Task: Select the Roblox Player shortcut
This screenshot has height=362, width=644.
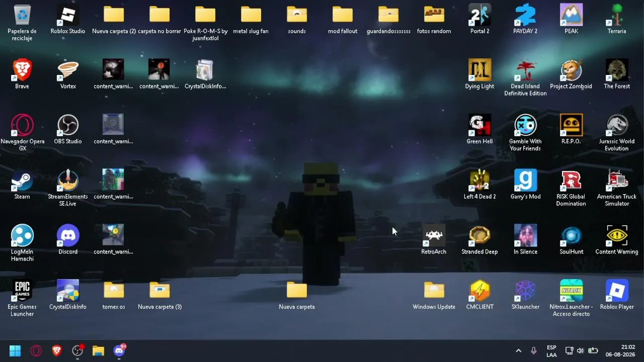Action: [617, 296]
